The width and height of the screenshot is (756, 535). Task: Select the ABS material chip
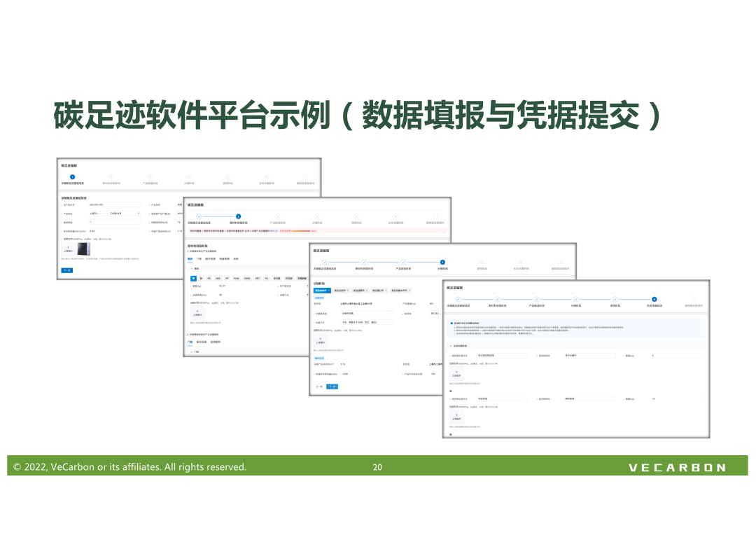[218, 279]
